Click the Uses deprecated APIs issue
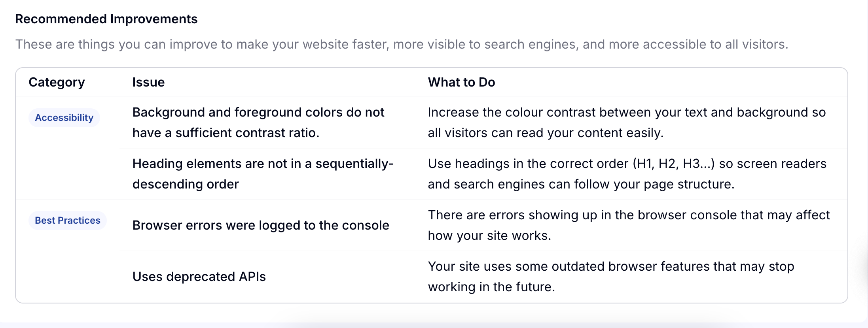Screen dimensions: 868x328 tap(199, 277)
